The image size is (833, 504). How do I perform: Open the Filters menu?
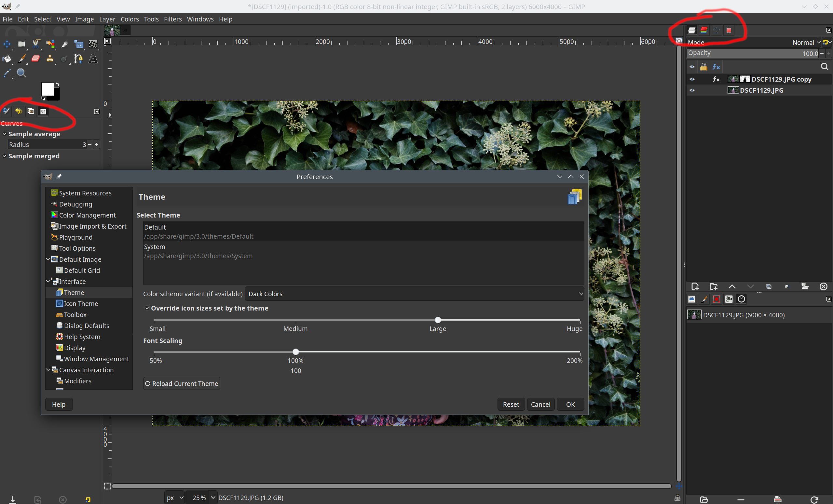pos(172,19)
